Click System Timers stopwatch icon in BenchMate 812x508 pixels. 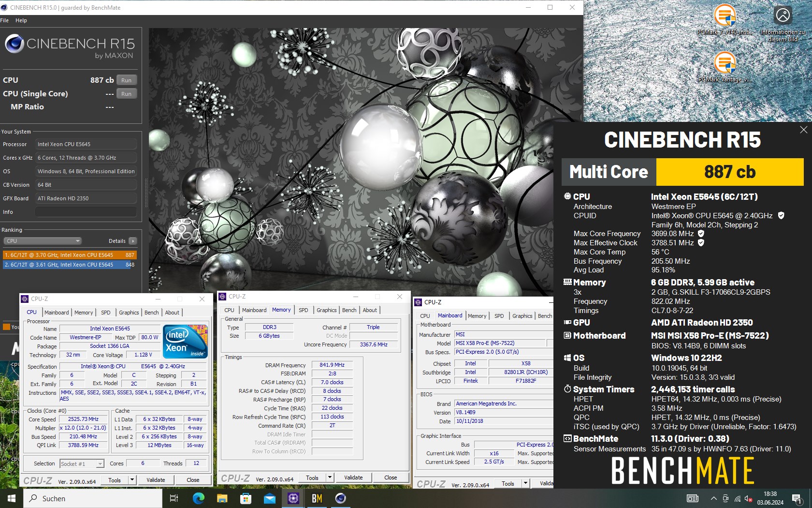point(567,389)
